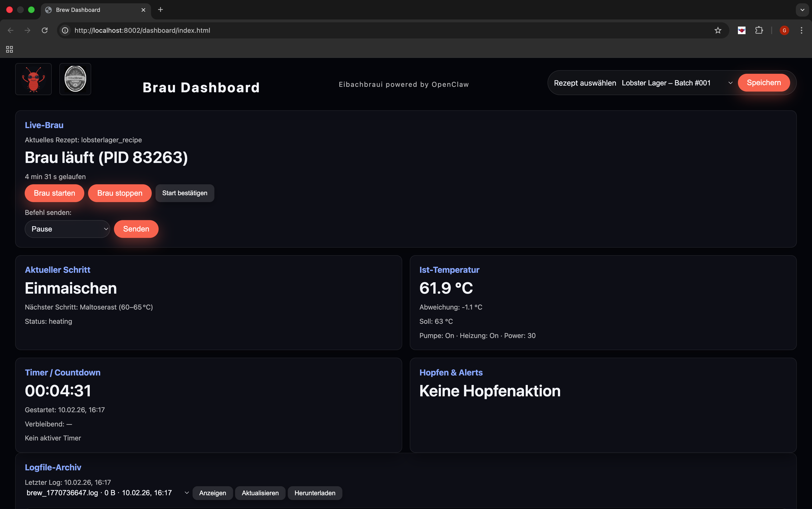Open the apps grid bookmark icon
The image size is (812, 509).
pyautogui.click(x=9, y=50)
